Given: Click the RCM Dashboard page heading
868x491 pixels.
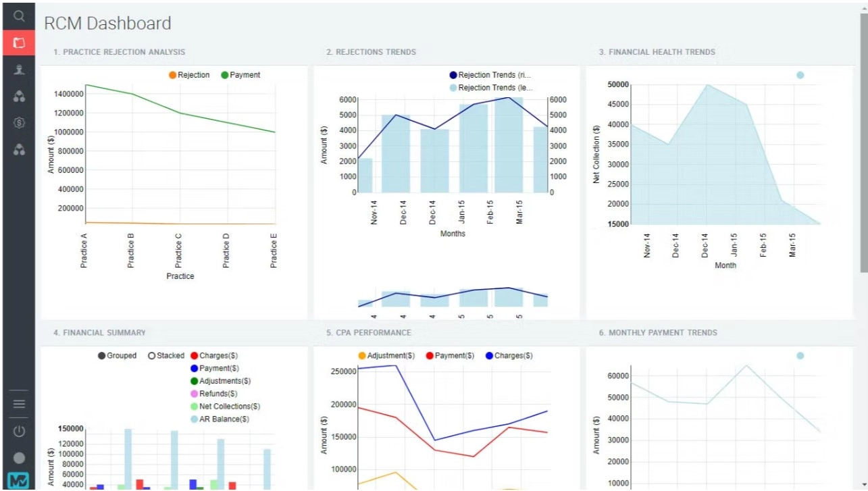Looking at the screenshot, I should click(x=107, y=23).
